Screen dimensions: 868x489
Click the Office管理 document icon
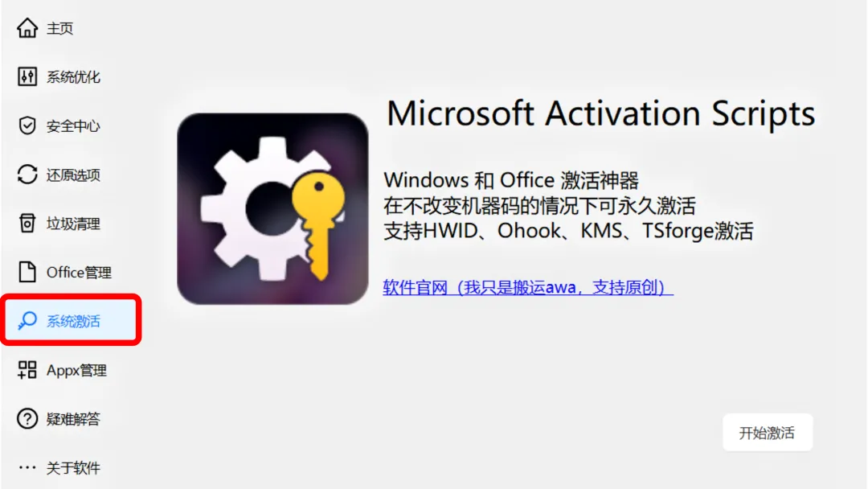(x=27, y=272)
